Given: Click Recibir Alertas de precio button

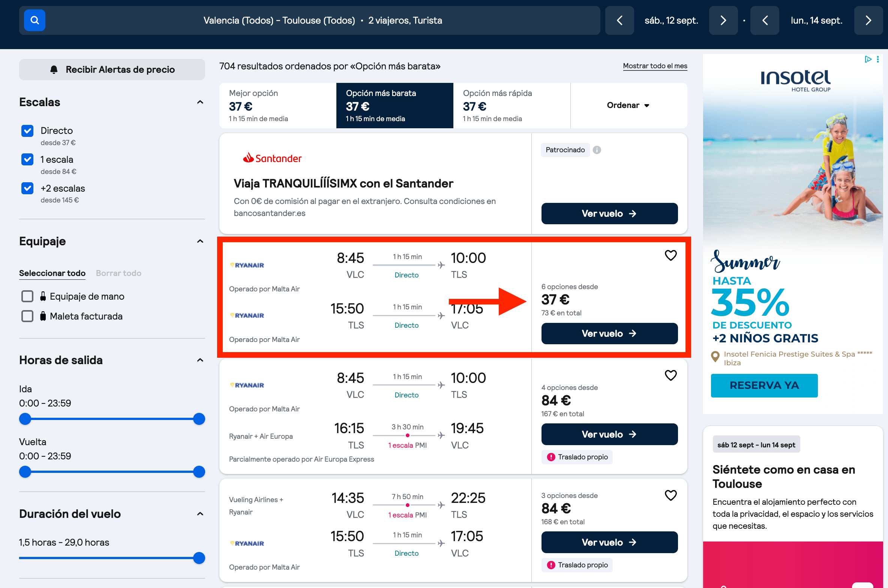Looking at the screenshot, I should 112,69.
